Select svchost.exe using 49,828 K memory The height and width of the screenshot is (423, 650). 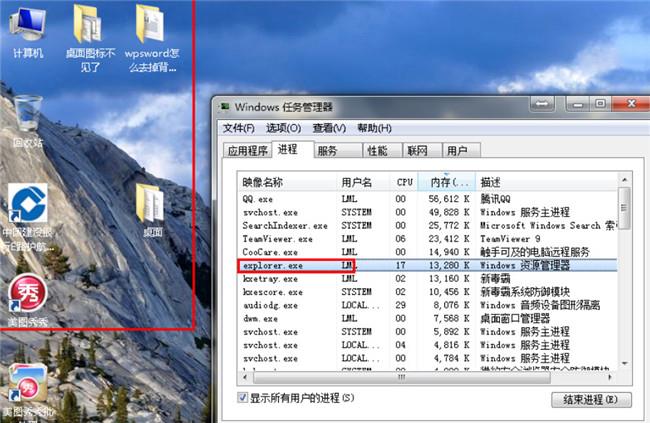point(427,212)
